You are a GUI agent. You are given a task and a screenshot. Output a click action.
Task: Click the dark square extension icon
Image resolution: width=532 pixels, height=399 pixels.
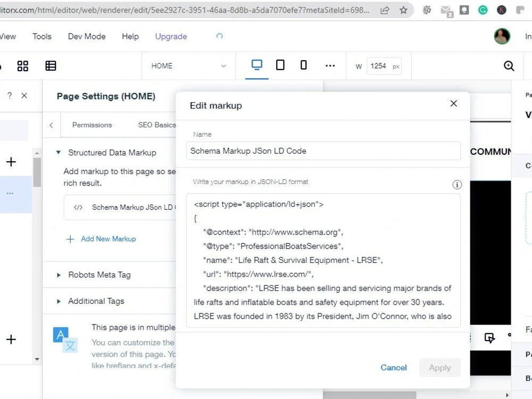click(464, 10)
